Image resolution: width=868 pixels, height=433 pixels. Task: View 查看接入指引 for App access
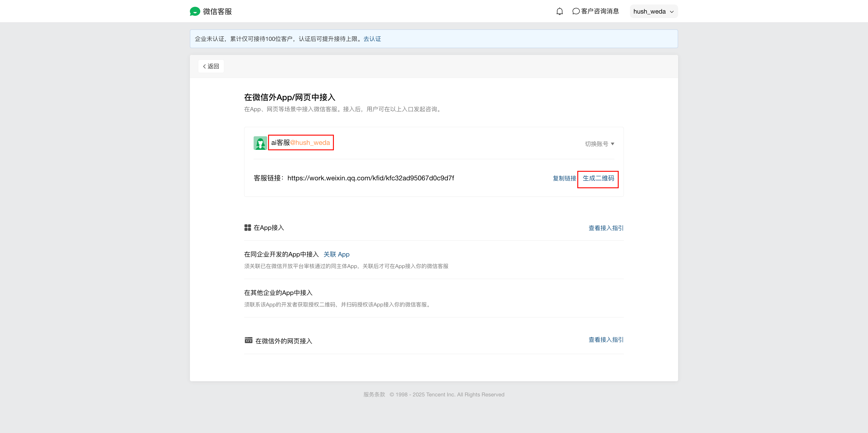(606, 228)
